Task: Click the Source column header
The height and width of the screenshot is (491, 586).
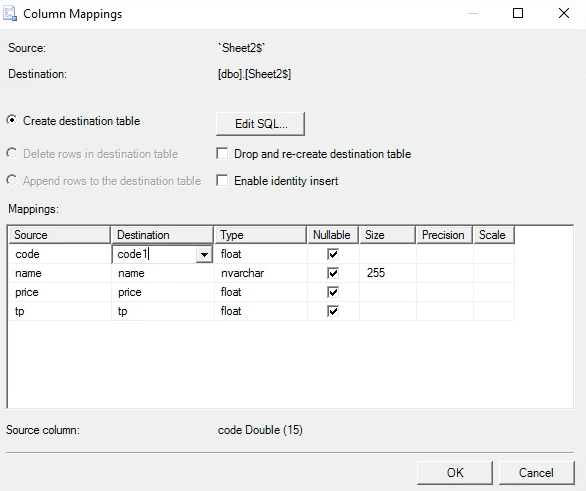Action: pos(59,235)
